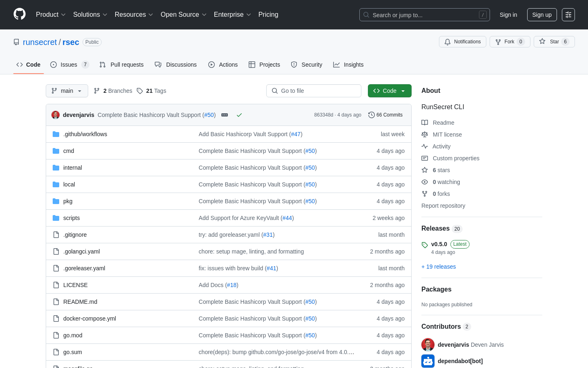Image resolution: width=588 pixels, height=368 pixels.
Task: Open pull request #41 link
Action: [272, 268]
